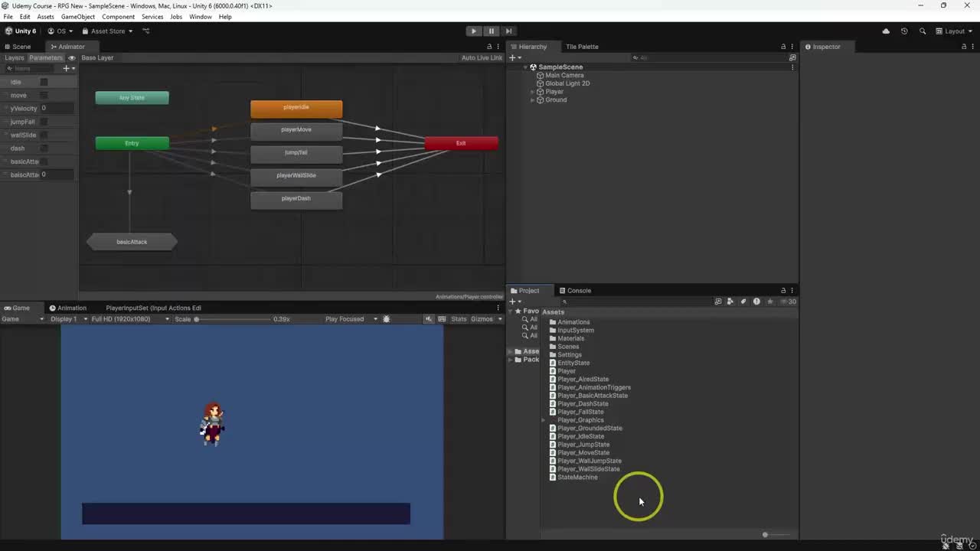Viewport: 980px width, 551px height.
Task: Select the playerIdle state node
Action: (296, 108)
